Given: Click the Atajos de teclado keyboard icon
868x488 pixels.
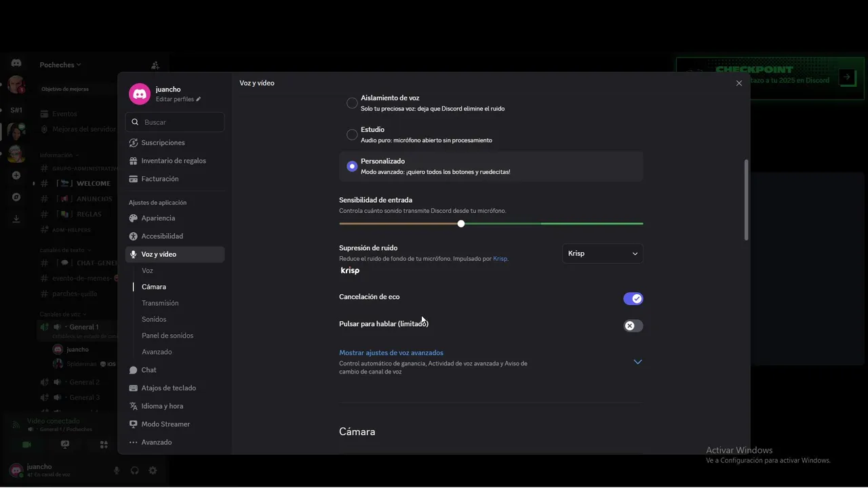Looking at the screenshot, I should point(134,388).
